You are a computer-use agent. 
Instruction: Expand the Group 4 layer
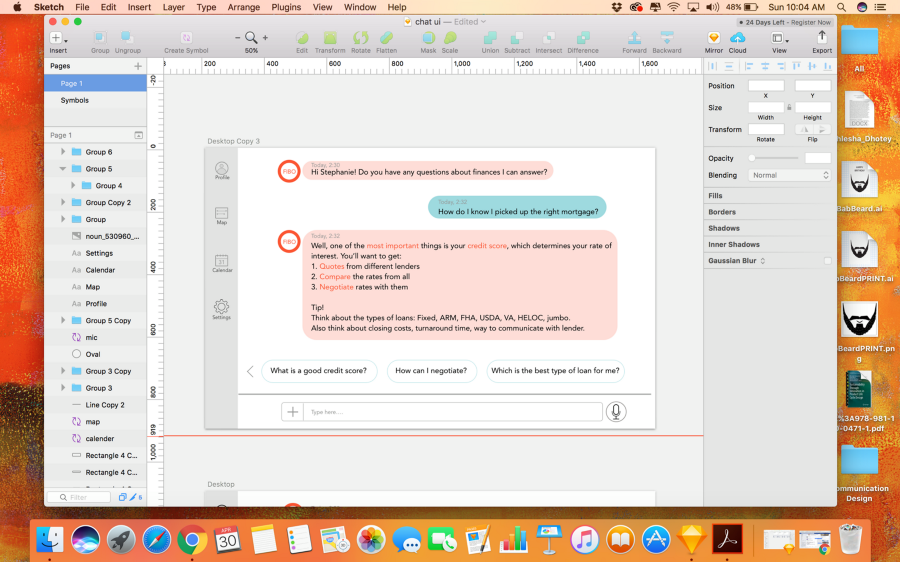(x=73, y=185)
